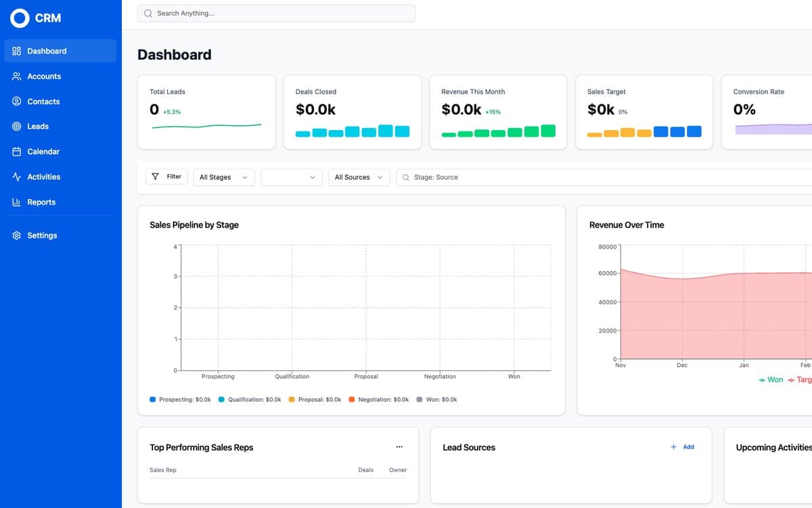Navigate to Leads
Screen dimensions: 812x508
(x=60, y=127)
